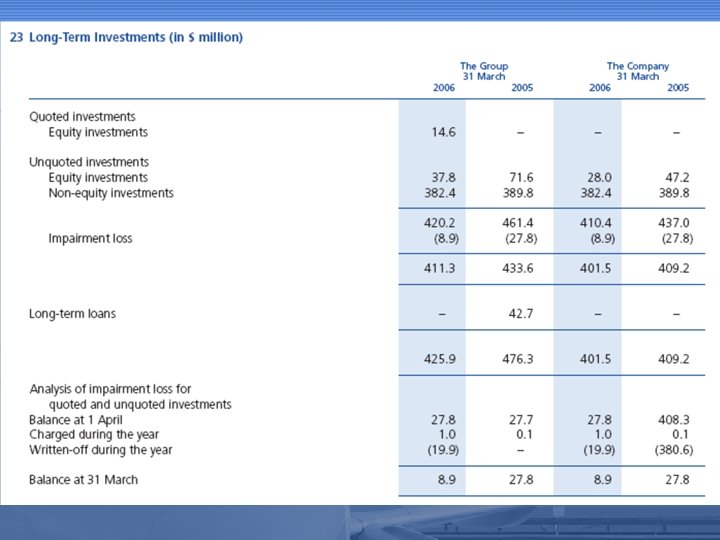Image resolution: width=720 pixels, height=540 pixels.
Task: Click the opening balance value 27.7
Action: [x=522, y=420]
